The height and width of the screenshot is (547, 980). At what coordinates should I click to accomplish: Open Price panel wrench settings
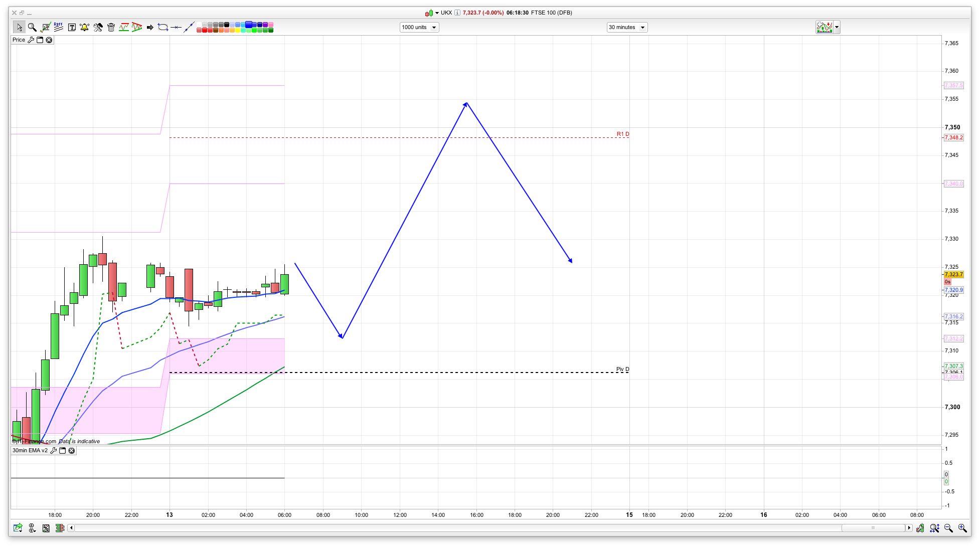pyautogui.click(x=31, y=40)
